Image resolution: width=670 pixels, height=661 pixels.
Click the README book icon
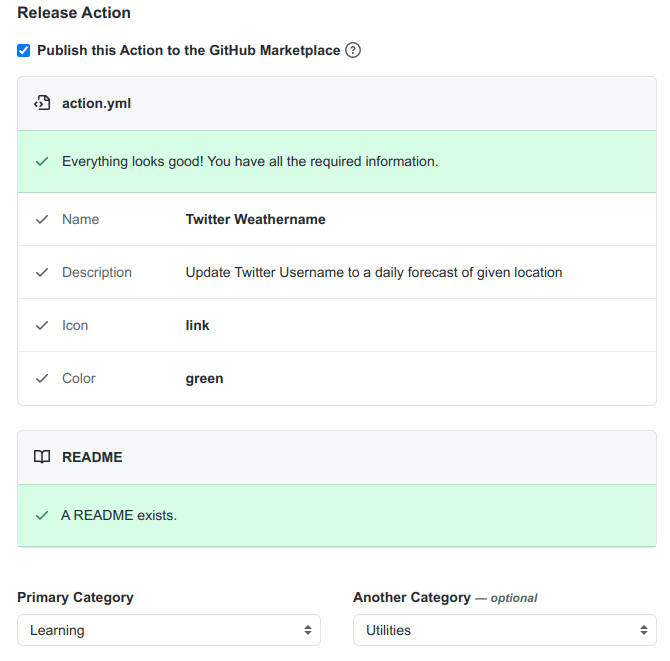pyautogui.click(x=42, y=457)
